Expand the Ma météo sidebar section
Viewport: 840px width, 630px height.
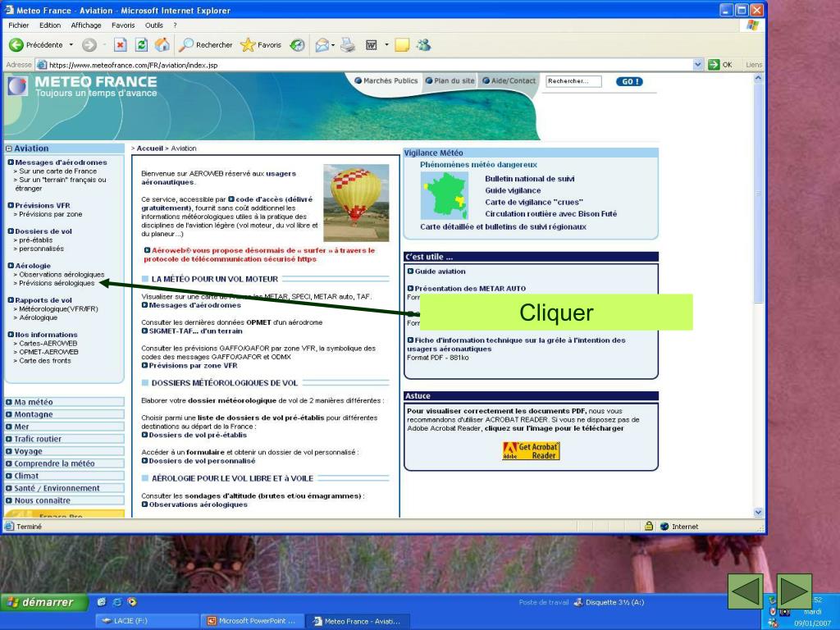[64, 402]
